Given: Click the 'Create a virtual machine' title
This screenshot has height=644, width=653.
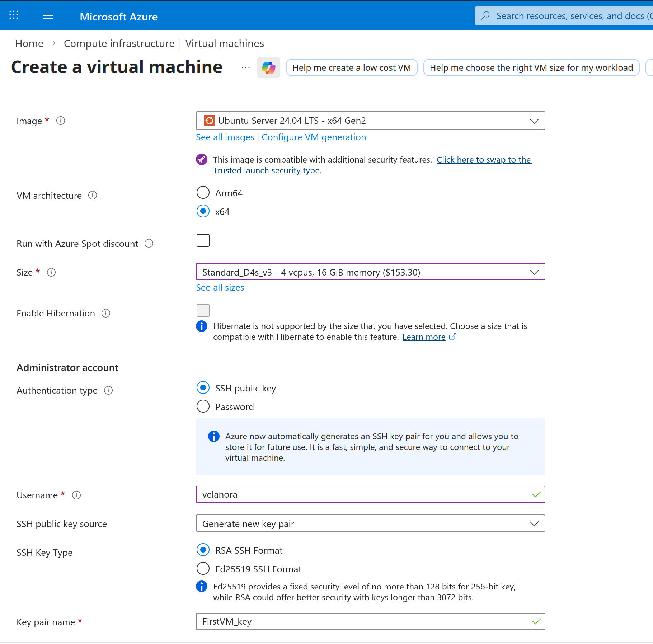Looking at the screenshot, I should tap(117, 67).
